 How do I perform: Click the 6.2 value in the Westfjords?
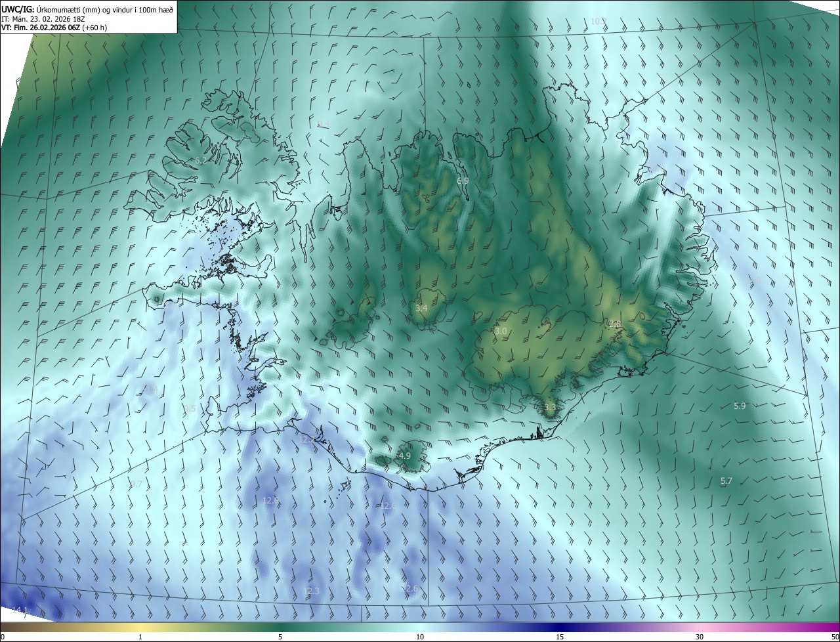[x=201, y=160]
